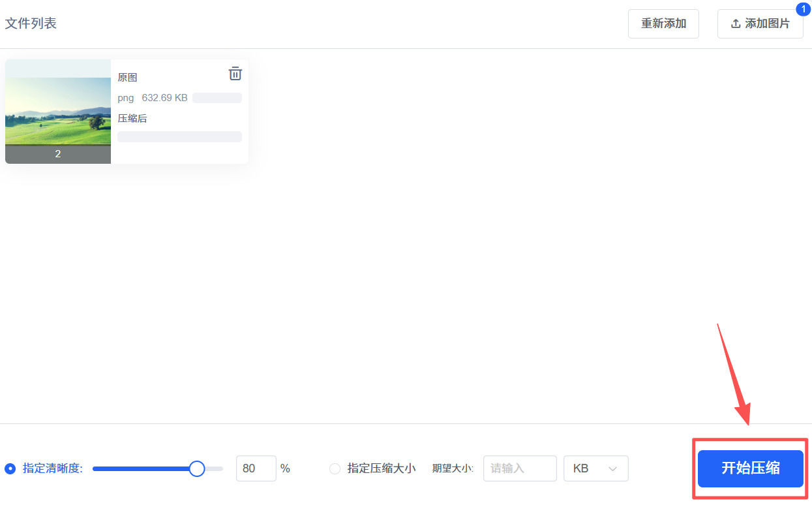Select the 指定清晰度 radio option
This screenshot has height=505, width=812.
point(10,468)
